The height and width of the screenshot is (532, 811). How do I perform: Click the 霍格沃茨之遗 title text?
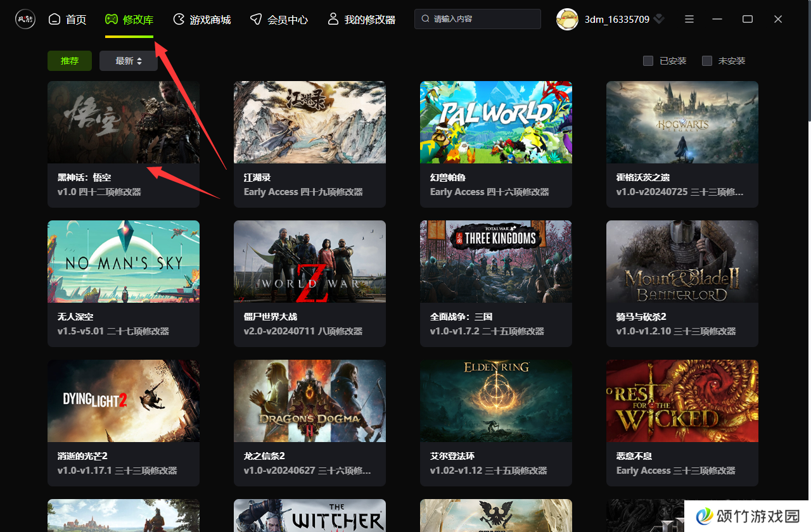(643, 177)
